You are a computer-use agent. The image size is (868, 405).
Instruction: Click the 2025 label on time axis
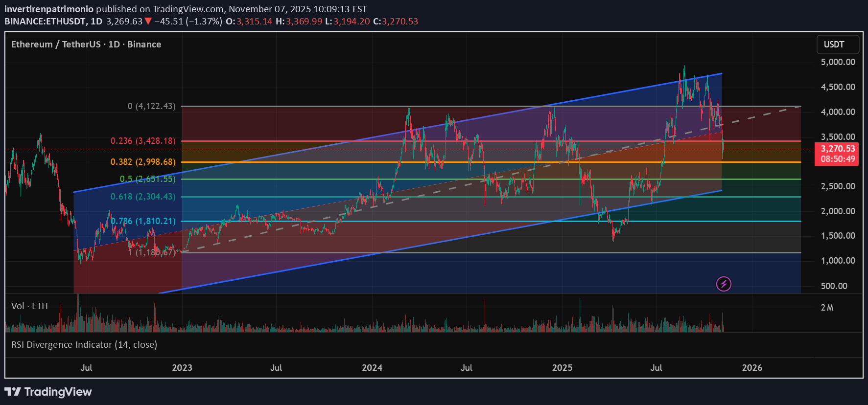point(562,368)
